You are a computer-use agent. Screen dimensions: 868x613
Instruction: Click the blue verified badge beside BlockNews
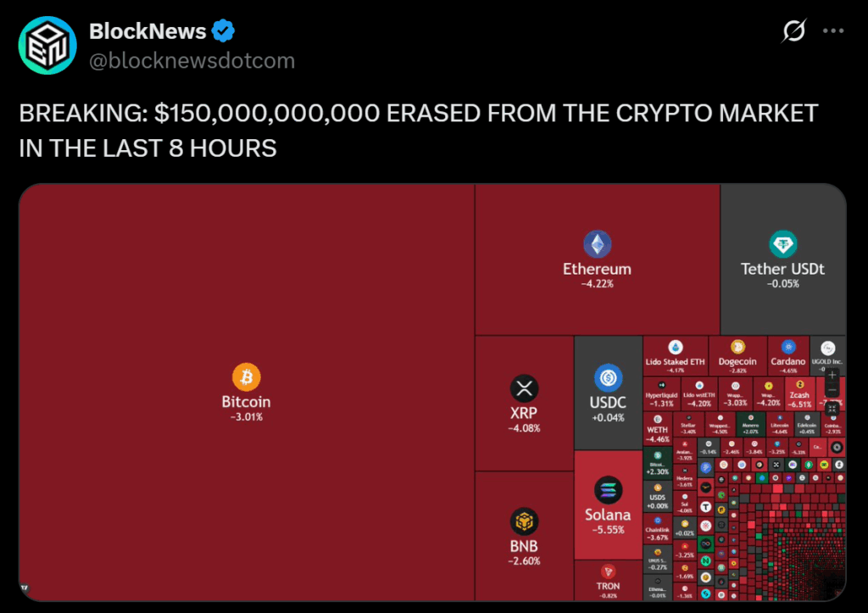[222, 31]
